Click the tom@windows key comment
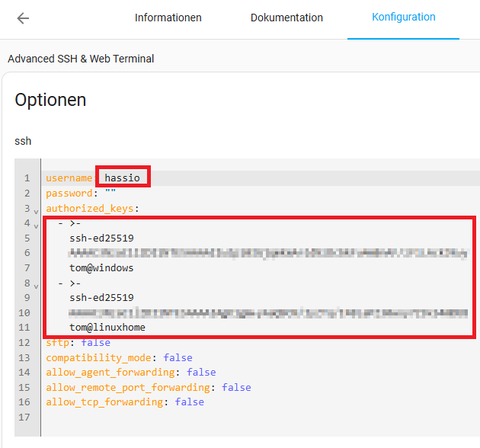This screenshot has width=480, height=448. tap(101, 267)
